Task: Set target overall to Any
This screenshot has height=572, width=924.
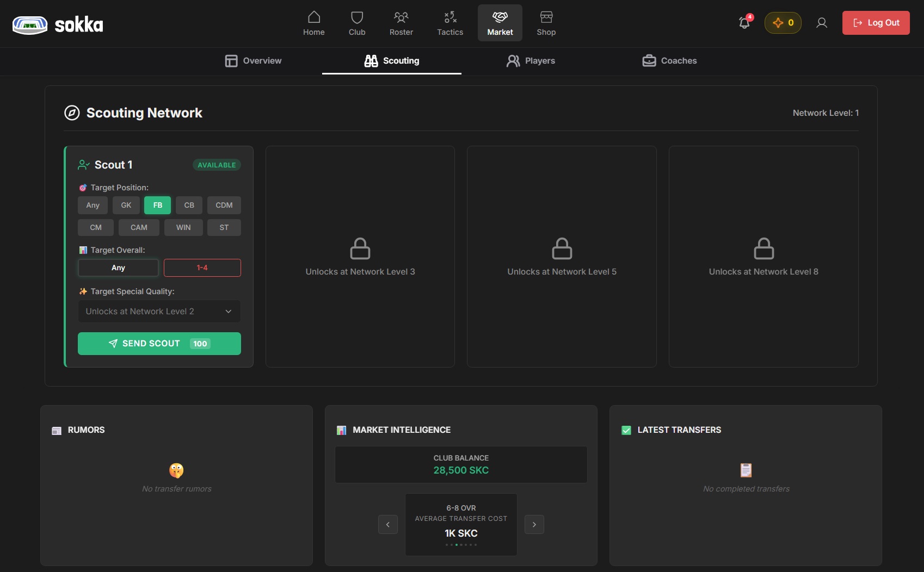Action: 118,268
